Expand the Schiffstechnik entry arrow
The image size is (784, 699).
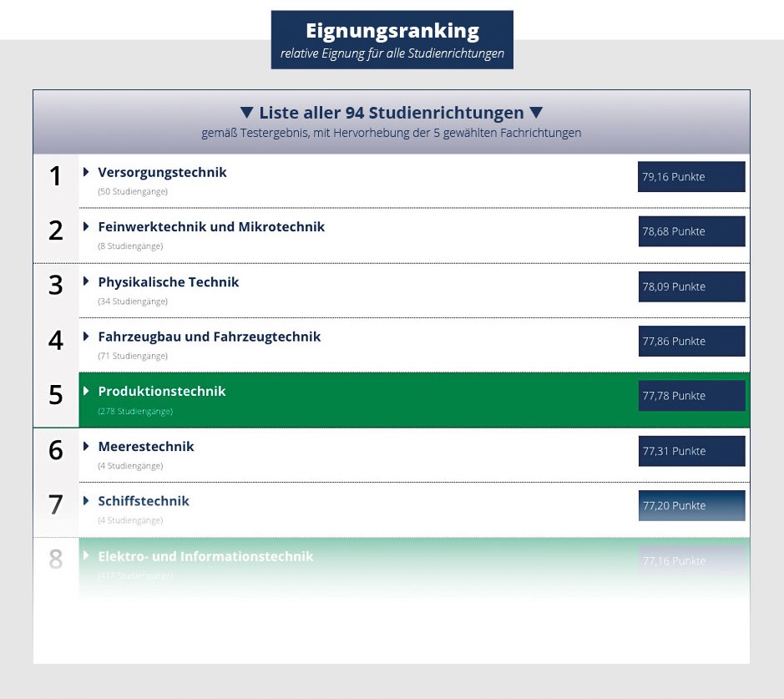(x=86, y=501)
